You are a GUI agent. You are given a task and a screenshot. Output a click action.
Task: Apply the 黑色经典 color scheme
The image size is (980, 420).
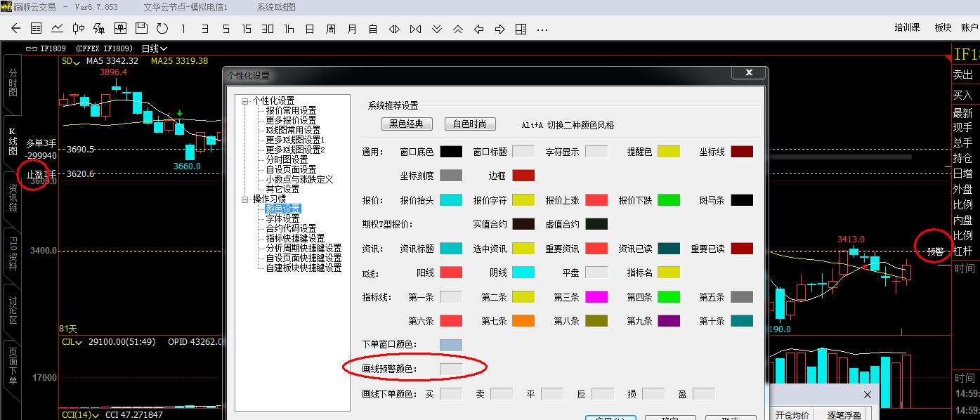(407, 124)
